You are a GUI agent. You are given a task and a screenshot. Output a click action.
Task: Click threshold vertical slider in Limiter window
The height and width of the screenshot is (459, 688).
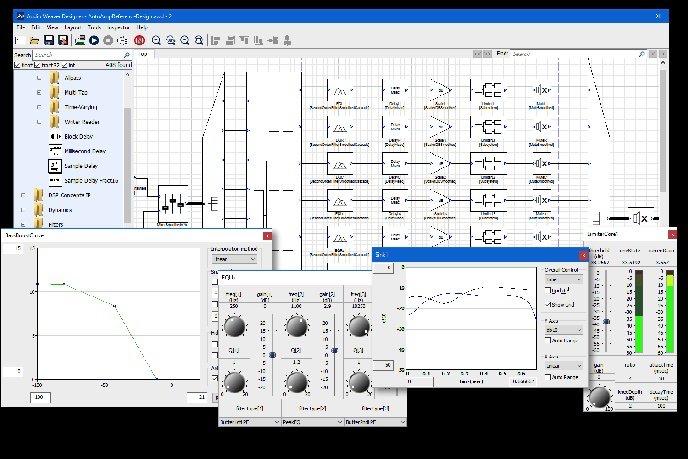606,322
